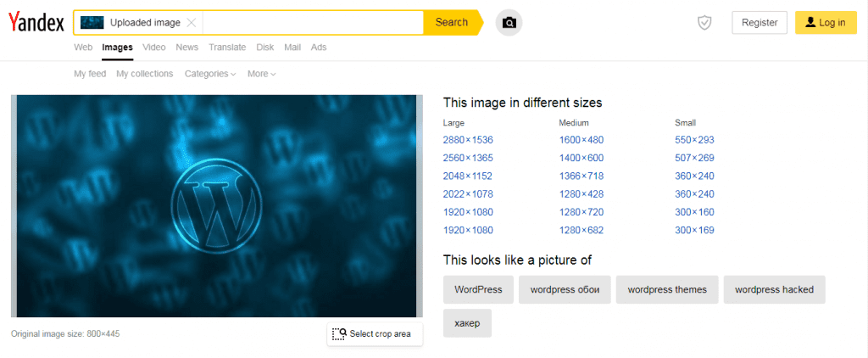The height and width of the screenshot is (358, 868).
Task: Open the camera image search icon
Action: coord(509,23)
